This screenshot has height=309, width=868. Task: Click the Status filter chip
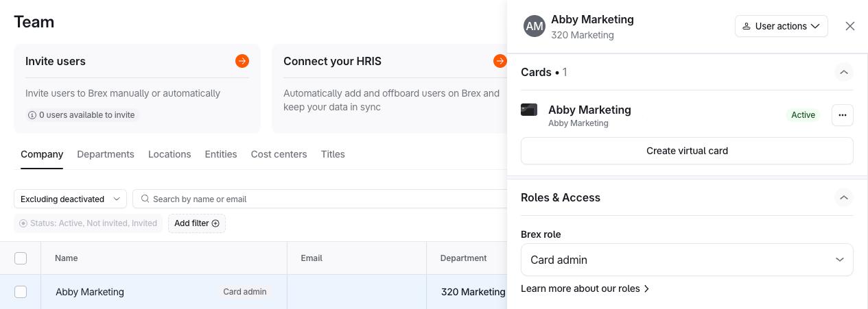point(89,223)
